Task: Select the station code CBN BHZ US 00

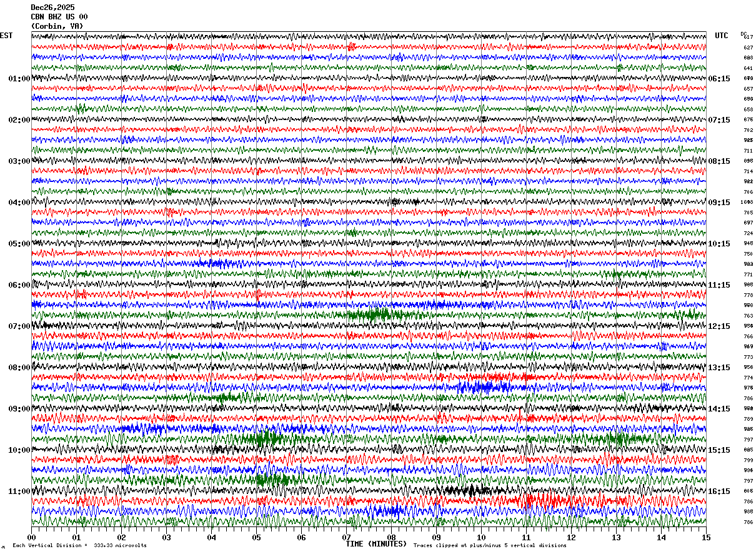Action: coord(59,17)
